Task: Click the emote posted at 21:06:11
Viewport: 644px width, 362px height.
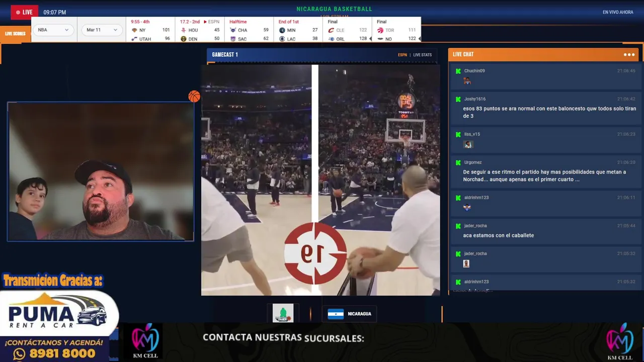Action: pyautogui.click(x=467, y=207)
